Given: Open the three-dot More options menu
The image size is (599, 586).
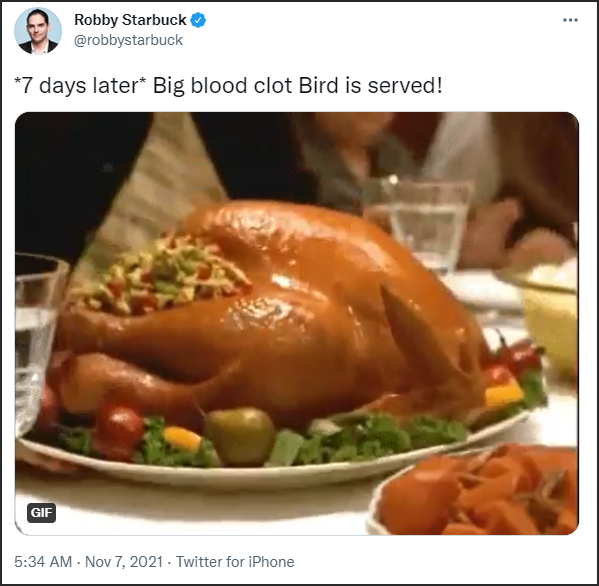Looking at the screenshot, I should pyautogui.click(x=570, y=20).
